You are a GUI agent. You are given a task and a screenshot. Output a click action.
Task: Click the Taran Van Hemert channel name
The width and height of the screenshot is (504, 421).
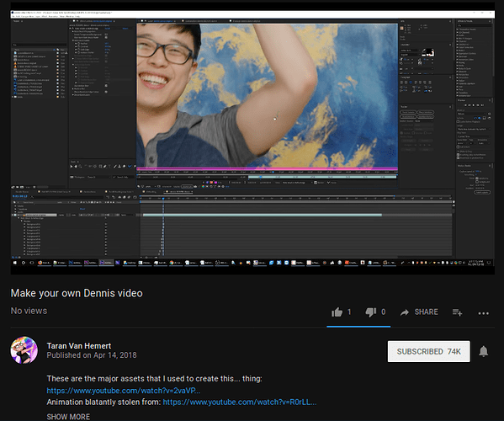(79, 346)
